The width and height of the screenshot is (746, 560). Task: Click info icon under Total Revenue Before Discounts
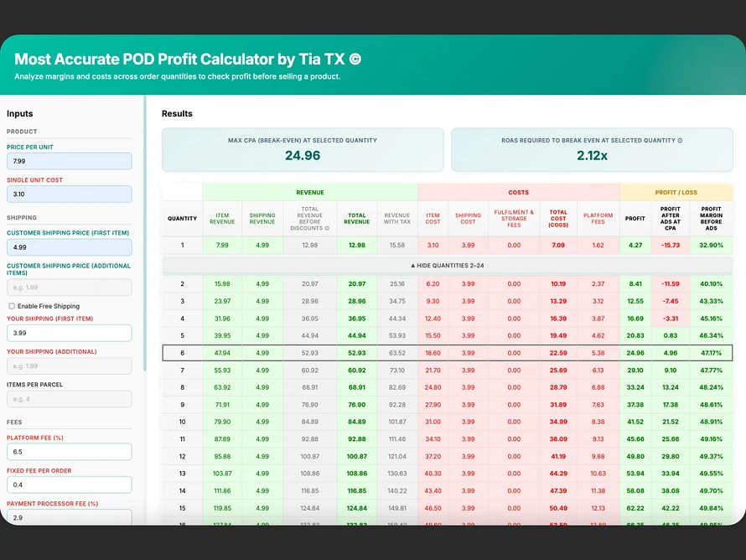pos(327,228)
